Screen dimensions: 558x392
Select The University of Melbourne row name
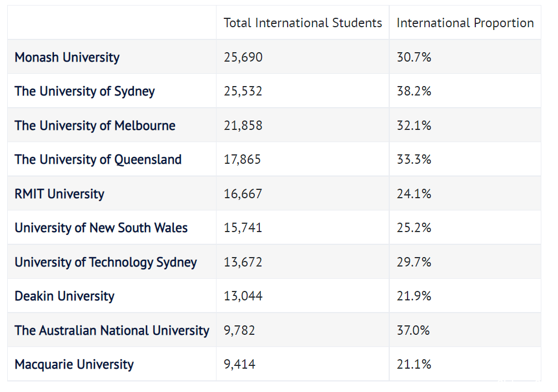pos(95,125)
